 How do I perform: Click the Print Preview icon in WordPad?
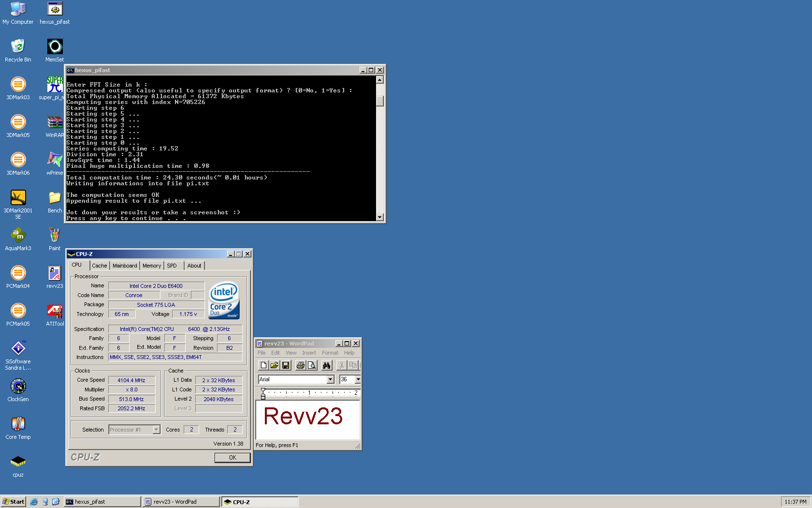(312, 365)
